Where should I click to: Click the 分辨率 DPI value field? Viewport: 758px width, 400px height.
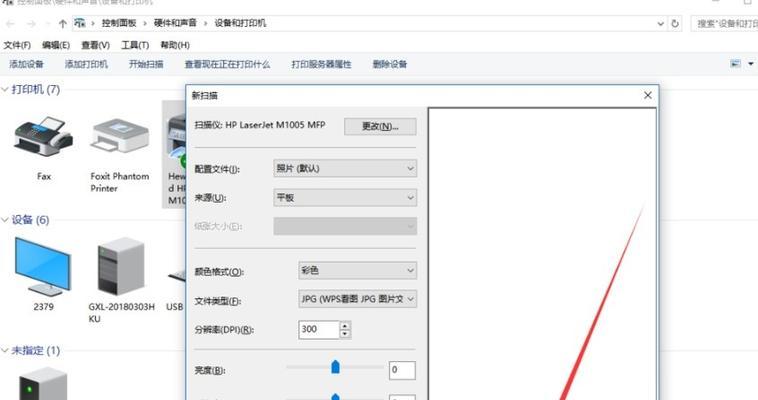click(319, 329)
